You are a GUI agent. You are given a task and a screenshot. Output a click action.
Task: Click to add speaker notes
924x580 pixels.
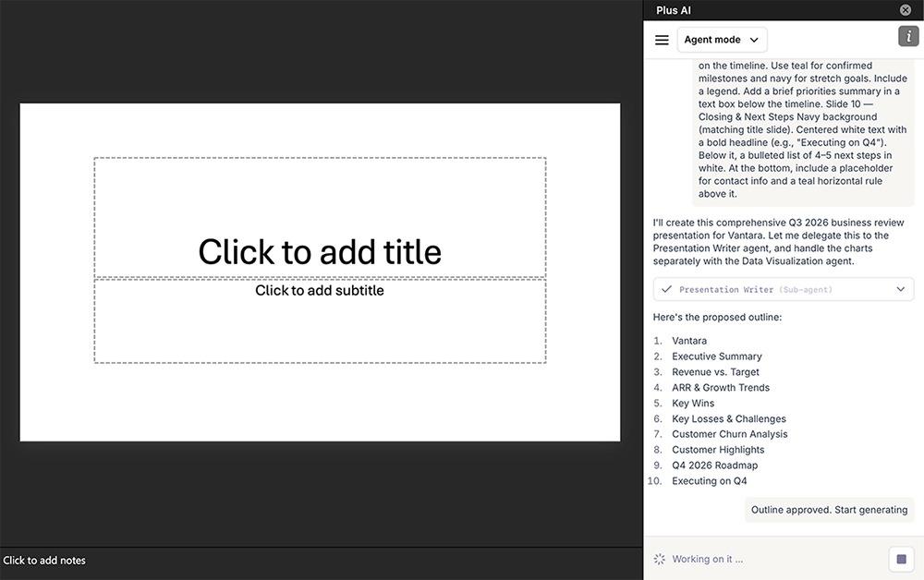(44, 560)
